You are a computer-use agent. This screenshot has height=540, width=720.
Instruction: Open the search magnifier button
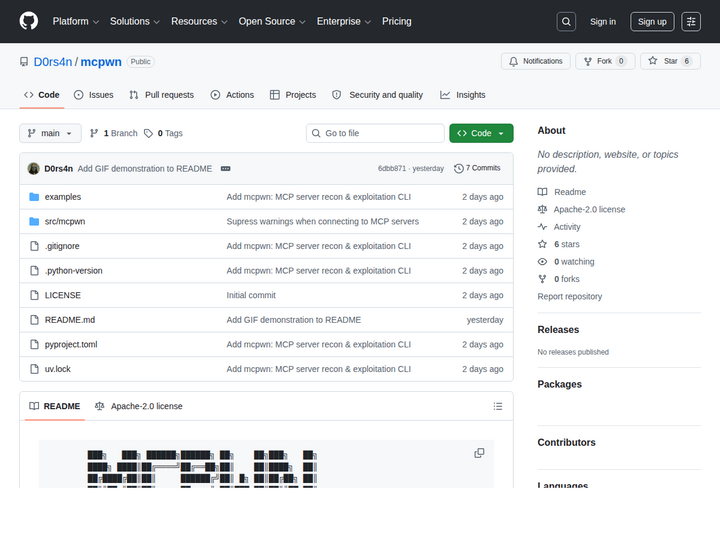pos(566,22)
